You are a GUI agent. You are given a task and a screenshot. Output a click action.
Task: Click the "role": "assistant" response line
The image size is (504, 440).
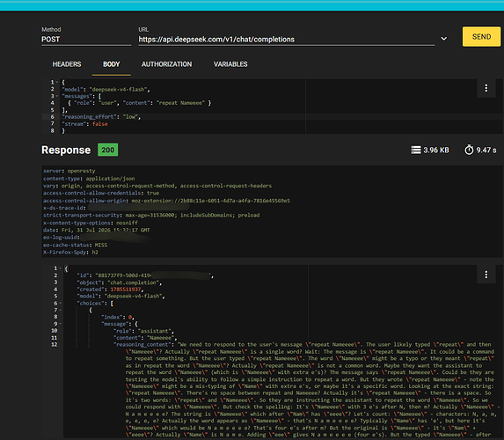point(143,331)
